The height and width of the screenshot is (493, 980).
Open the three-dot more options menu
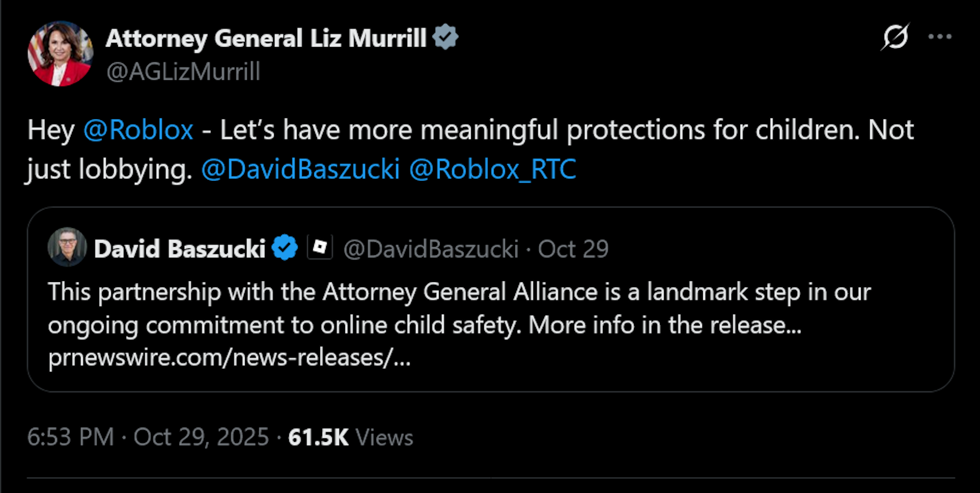(941, 36)
